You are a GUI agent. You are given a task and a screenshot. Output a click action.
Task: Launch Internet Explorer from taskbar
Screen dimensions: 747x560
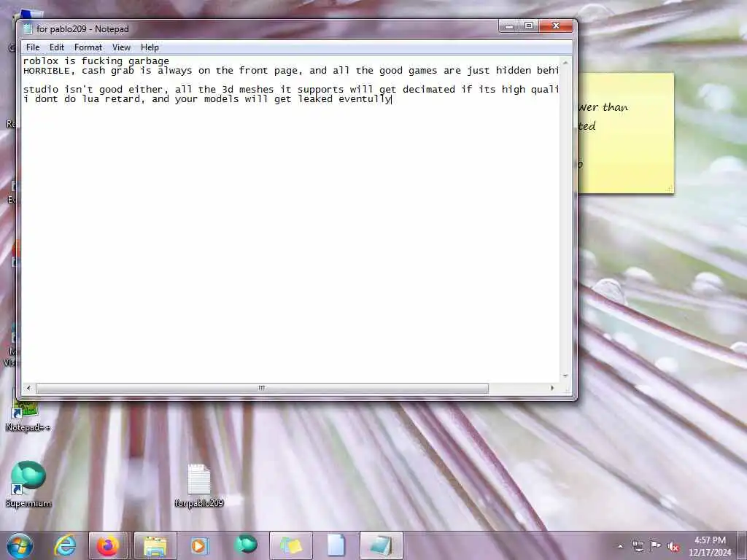pyautogui.click(x=65, y=545)
